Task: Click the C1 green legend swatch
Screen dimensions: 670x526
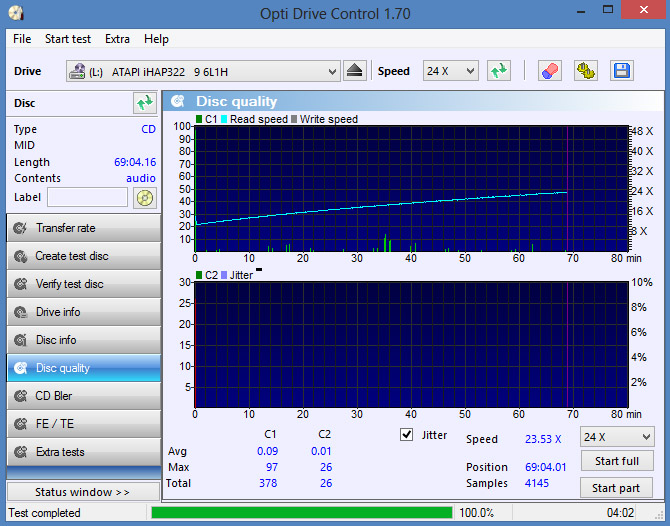Action: pyautogui.click(x=199, y=119)
